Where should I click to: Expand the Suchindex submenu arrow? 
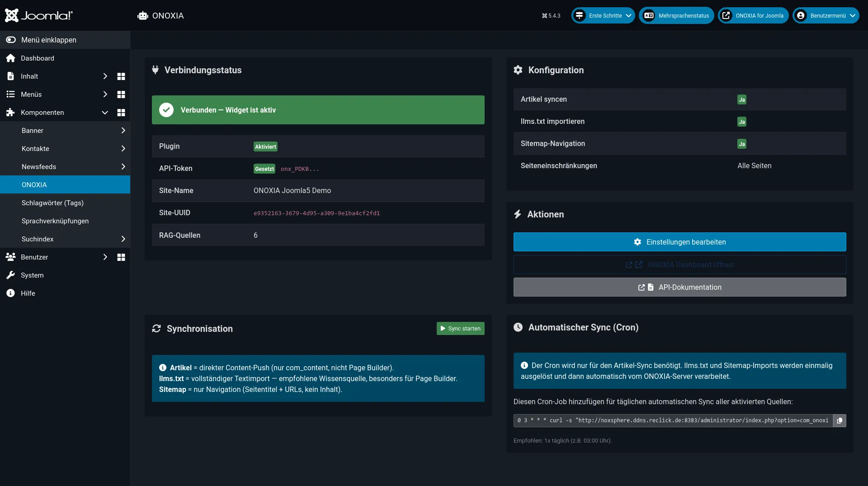click(x=123, y=239)
